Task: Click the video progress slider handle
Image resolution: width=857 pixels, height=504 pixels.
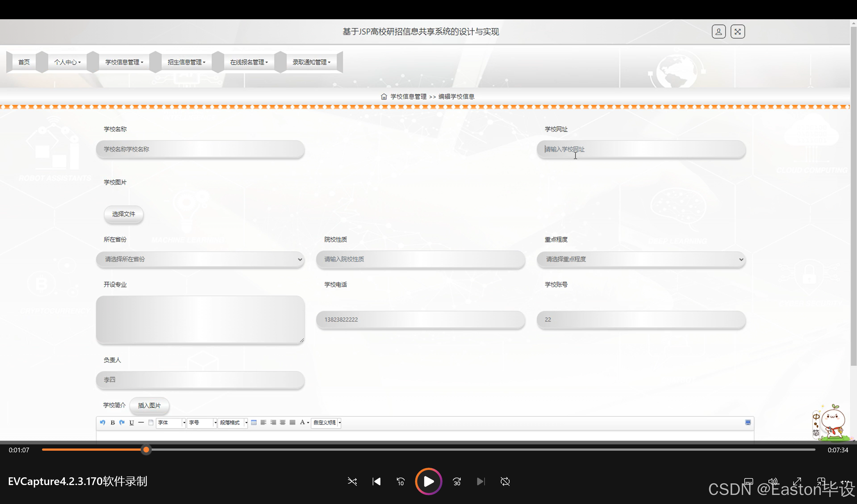Action: point(146,450)
